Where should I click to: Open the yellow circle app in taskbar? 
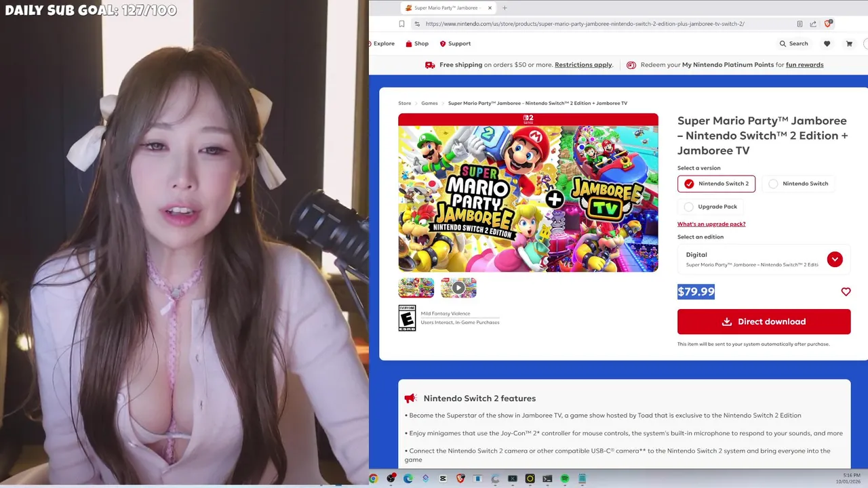pyautogui.click(x=530, y=479)
